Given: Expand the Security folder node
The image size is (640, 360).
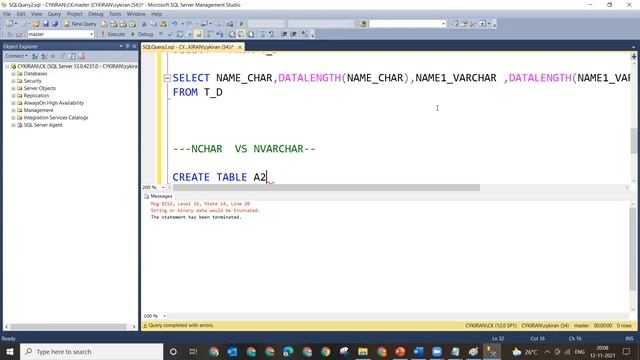Looking at the screenshot, I should (13, 81).
